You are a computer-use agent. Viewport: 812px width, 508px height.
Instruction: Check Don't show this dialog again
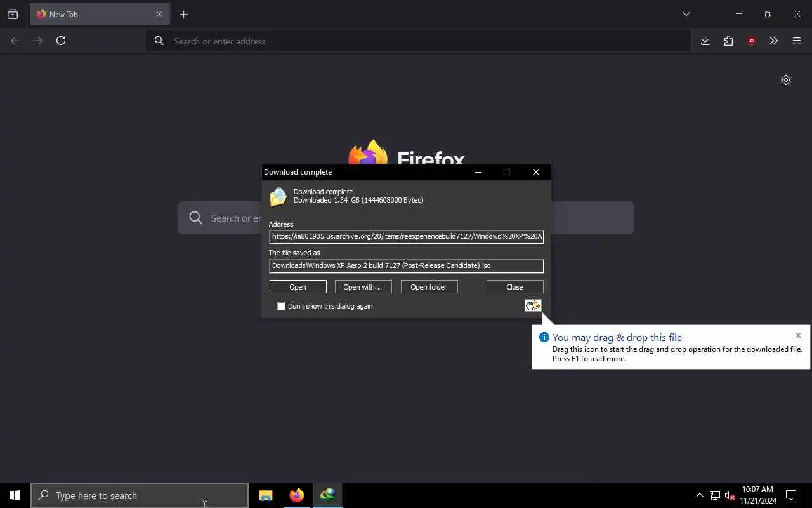[x=282, y=306]
